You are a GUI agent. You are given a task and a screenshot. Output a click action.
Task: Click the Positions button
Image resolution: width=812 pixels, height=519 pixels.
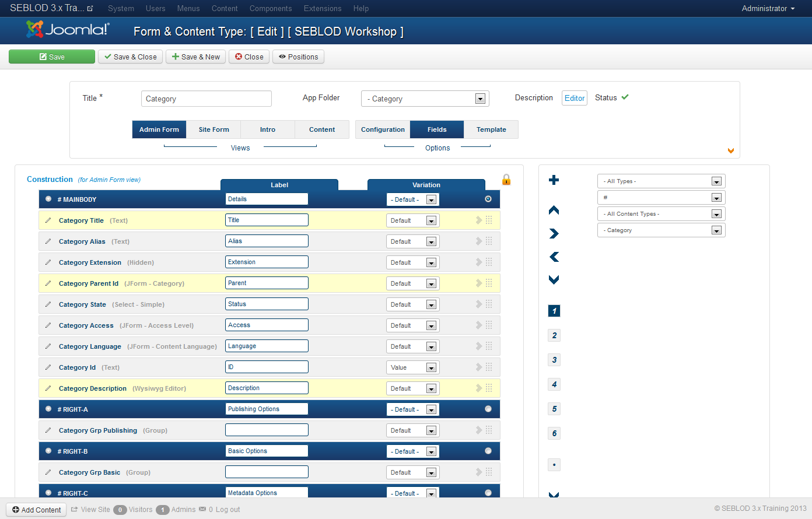coord(298,57)
